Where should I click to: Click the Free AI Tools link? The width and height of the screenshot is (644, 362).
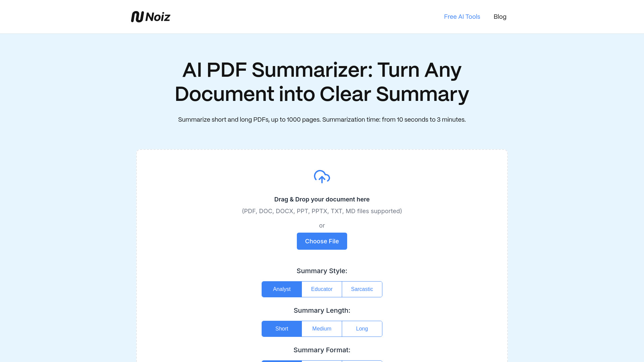tap(462, 16)
